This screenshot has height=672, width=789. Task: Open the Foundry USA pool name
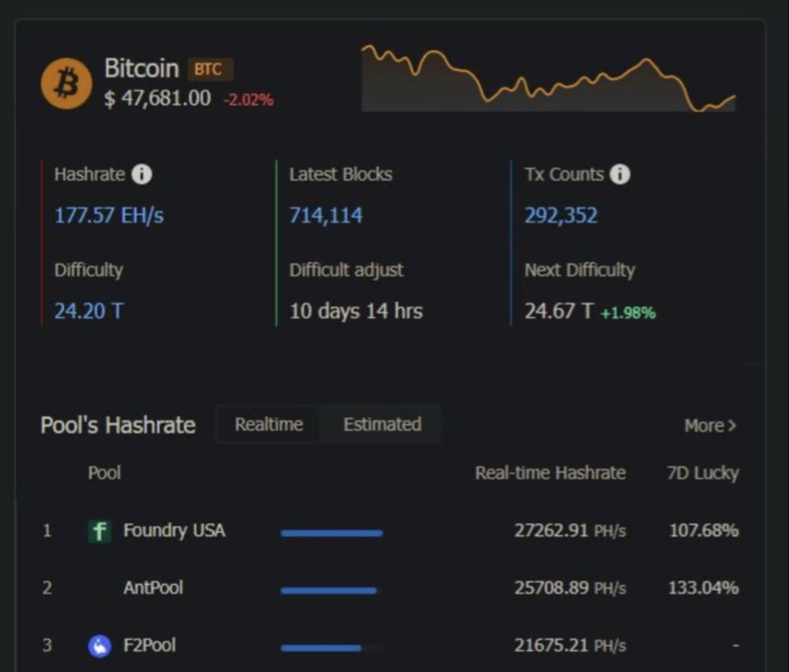point(174,530)
